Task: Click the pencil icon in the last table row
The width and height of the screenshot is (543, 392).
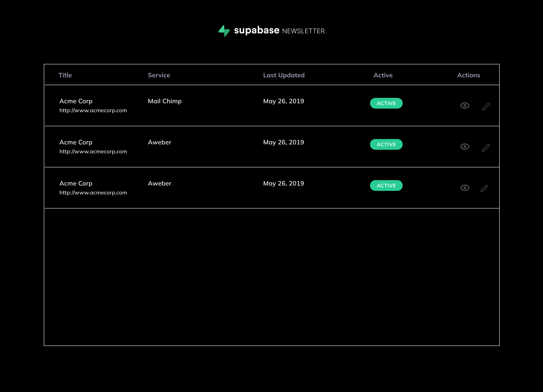Action: 484,188
